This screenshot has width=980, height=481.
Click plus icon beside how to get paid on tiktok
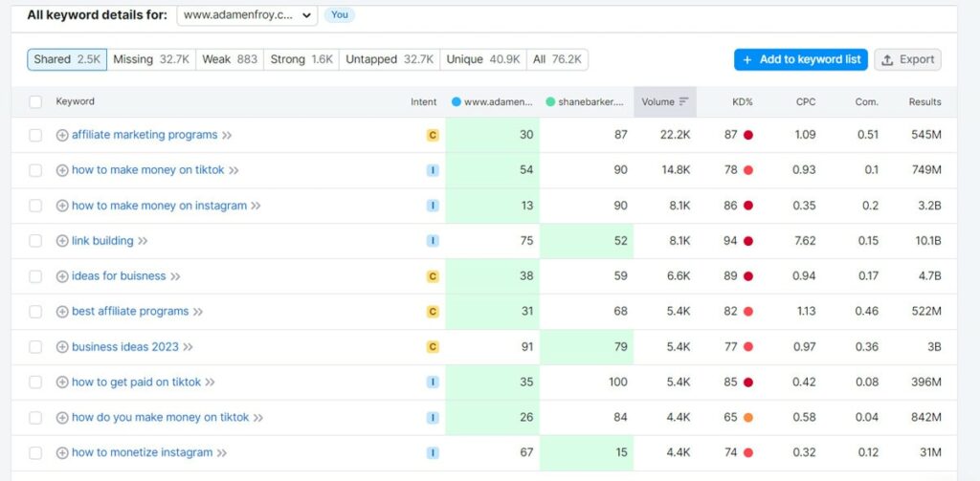pyautogui.click(x=62, y=383)
